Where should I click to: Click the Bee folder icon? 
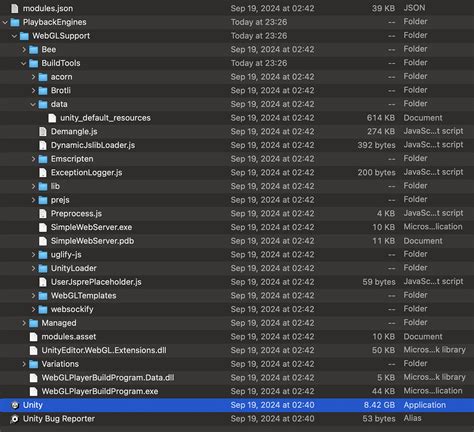pos(33,50)
